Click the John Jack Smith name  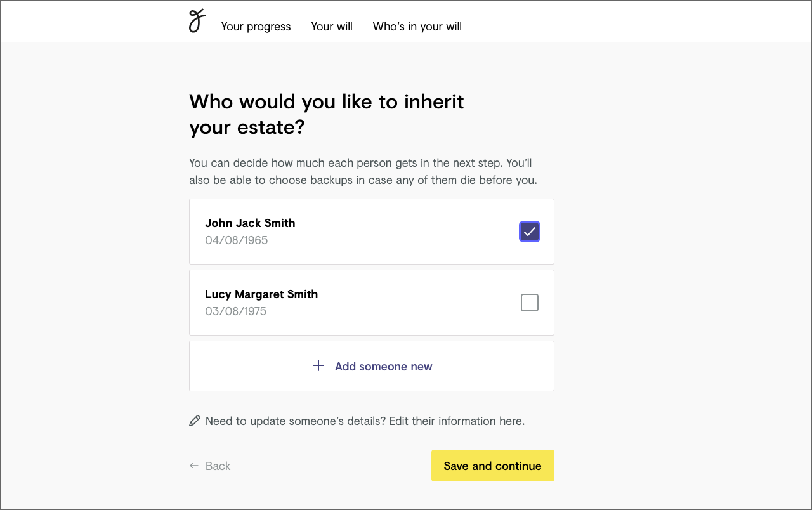click(x=250, y=223)
